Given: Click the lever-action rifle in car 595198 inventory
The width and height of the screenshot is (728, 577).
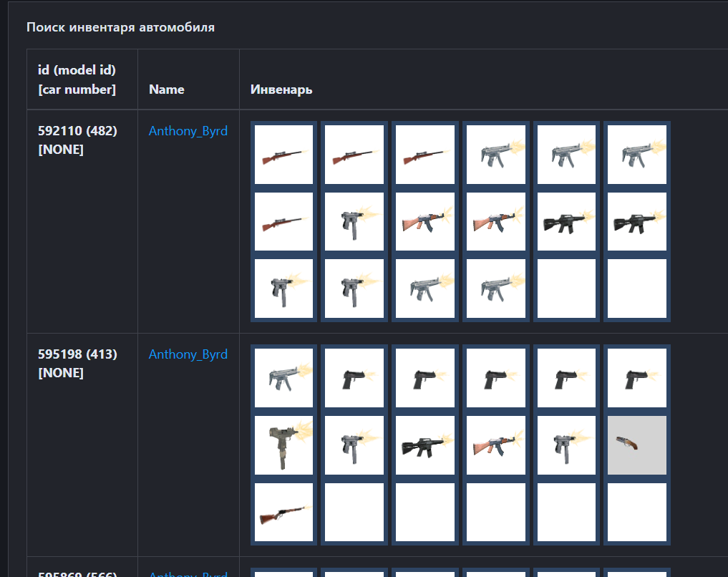Looking at the screenshot, I should (283, 512).
